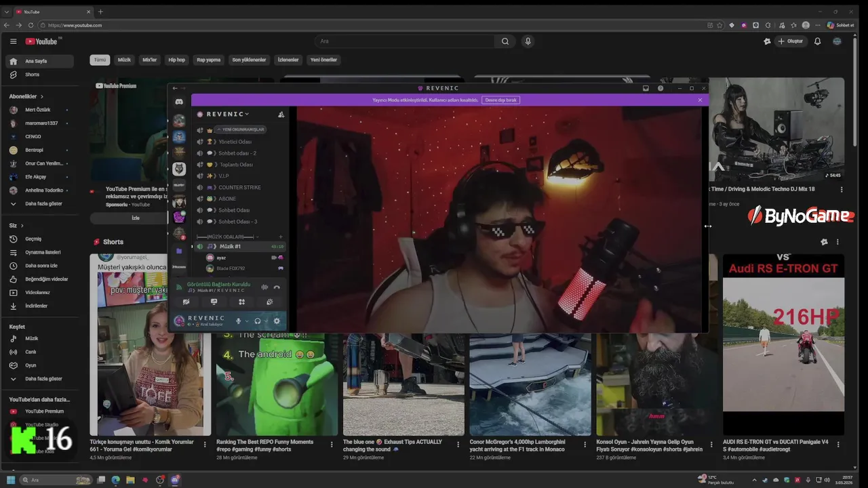The width and height of the screenshot is (868, 488).
Task: Click Discord inbox icon in title bar
Action: click(646, 88)
